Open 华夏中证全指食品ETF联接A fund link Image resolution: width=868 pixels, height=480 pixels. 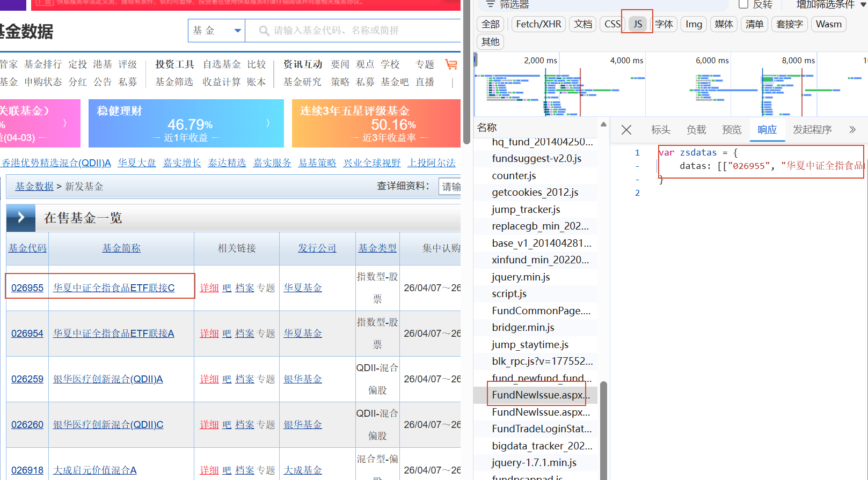pyautogui.click(x=114, y=333)
